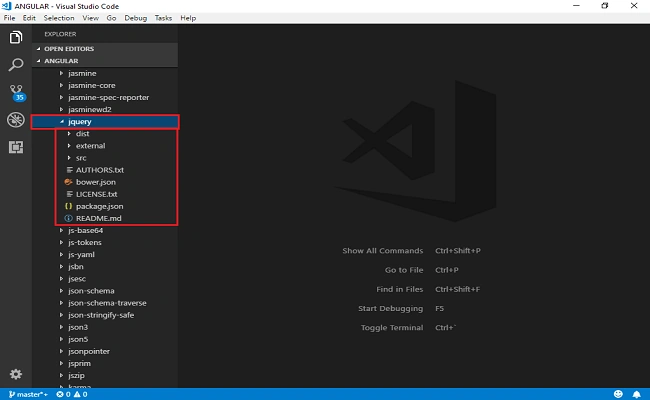Expand the dist folder arrow
The height and width of the screenshot is (400, 650).
(x=69, y=133)
